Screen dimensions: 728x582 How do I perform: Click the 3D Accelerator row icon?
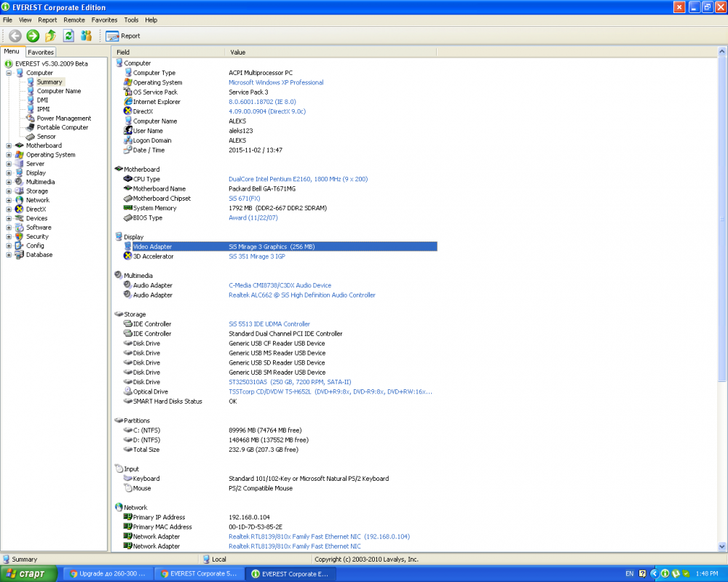pos(127,256)
